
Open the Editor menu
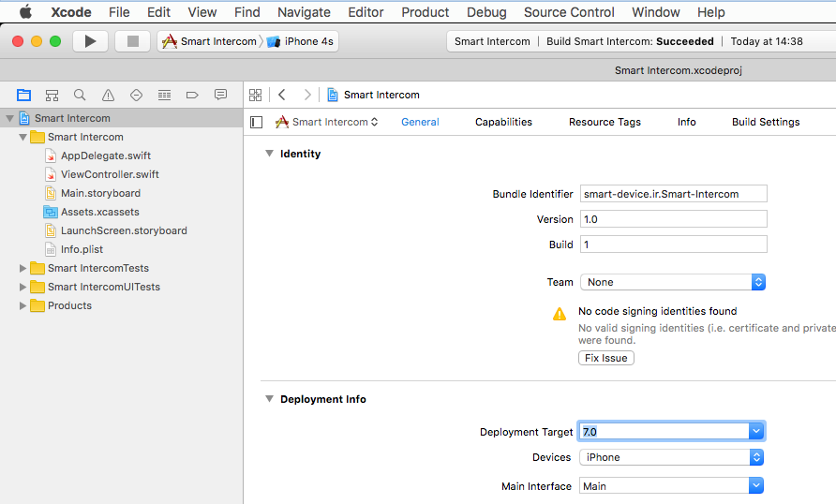366,12
